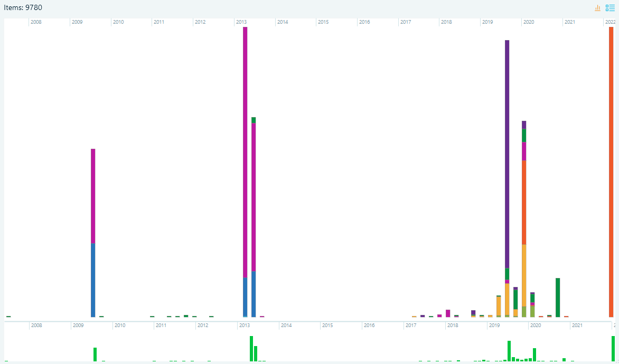
Task: Click magenta segment of the second 2013 bar
Action: [x=254, y=197]
